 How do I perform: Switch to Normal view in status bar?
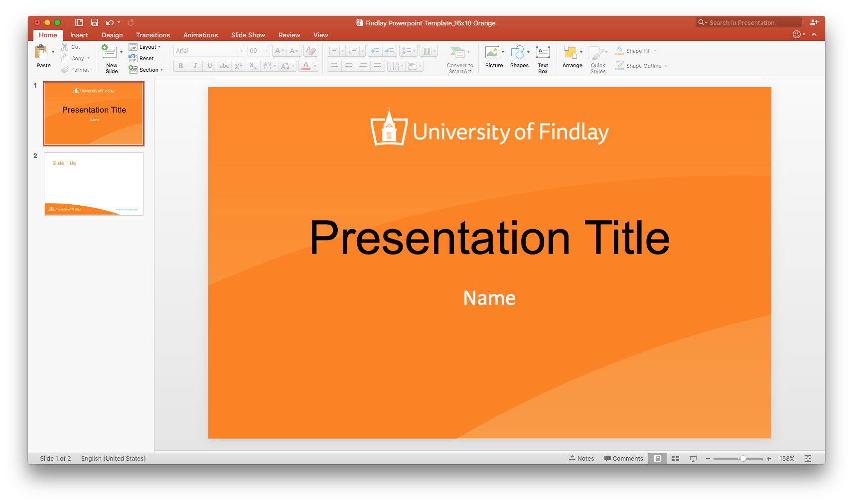(x=657, y=459)
